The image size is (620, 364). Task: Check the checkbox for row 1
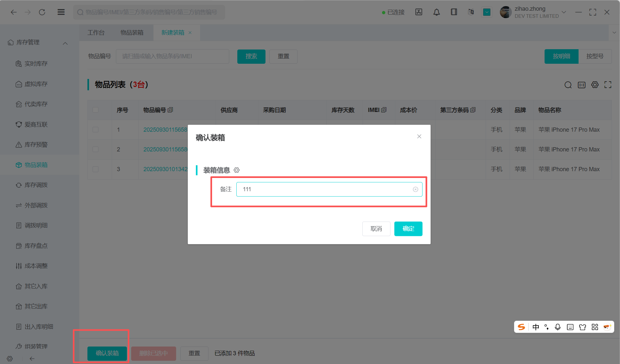click(96, 130)
